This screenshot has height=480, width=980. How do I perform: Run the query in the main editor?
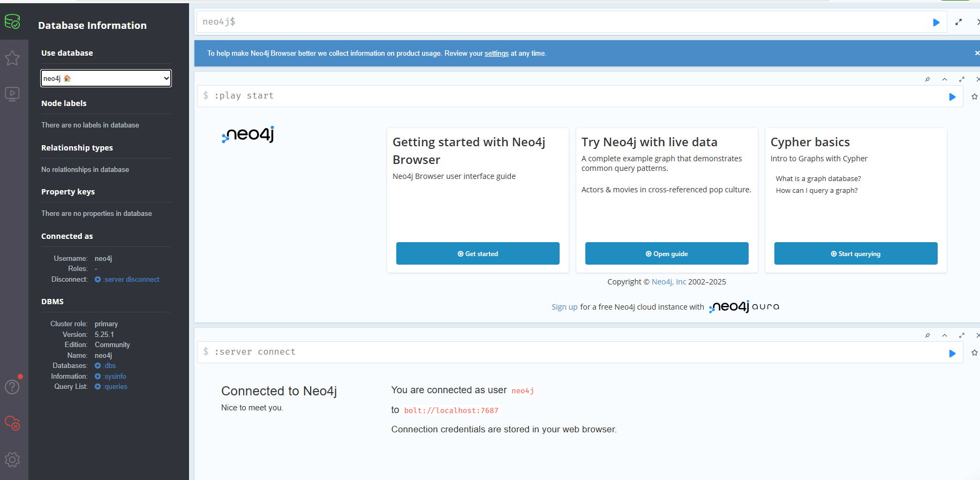[936, 22]
